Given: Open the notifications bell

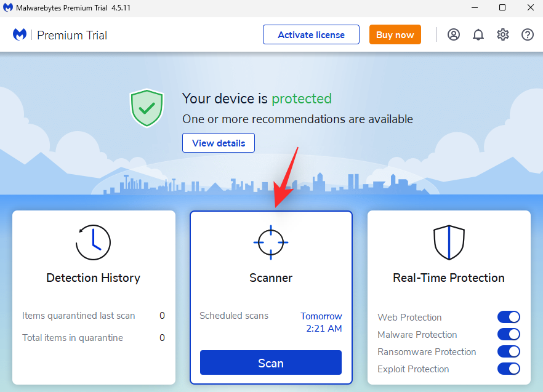Looking at the screenshot, I should click(x=478, y=34).
